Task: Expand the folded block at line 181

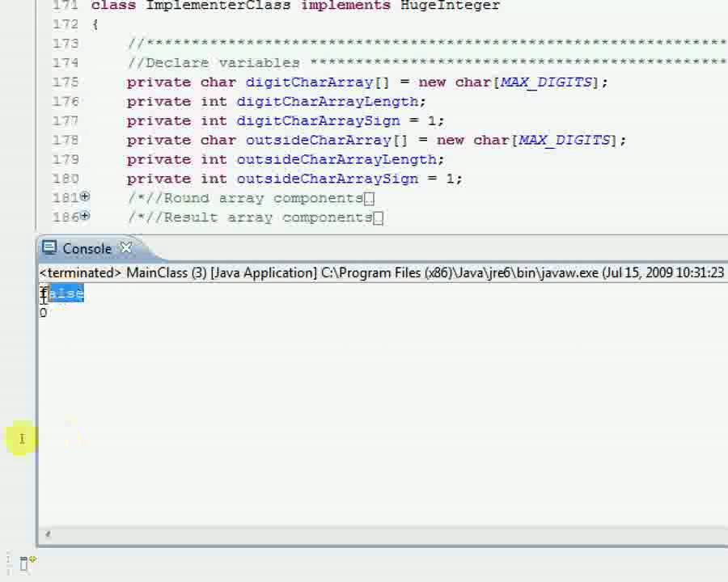Action: pyautogui.click(x=84, y=196)
